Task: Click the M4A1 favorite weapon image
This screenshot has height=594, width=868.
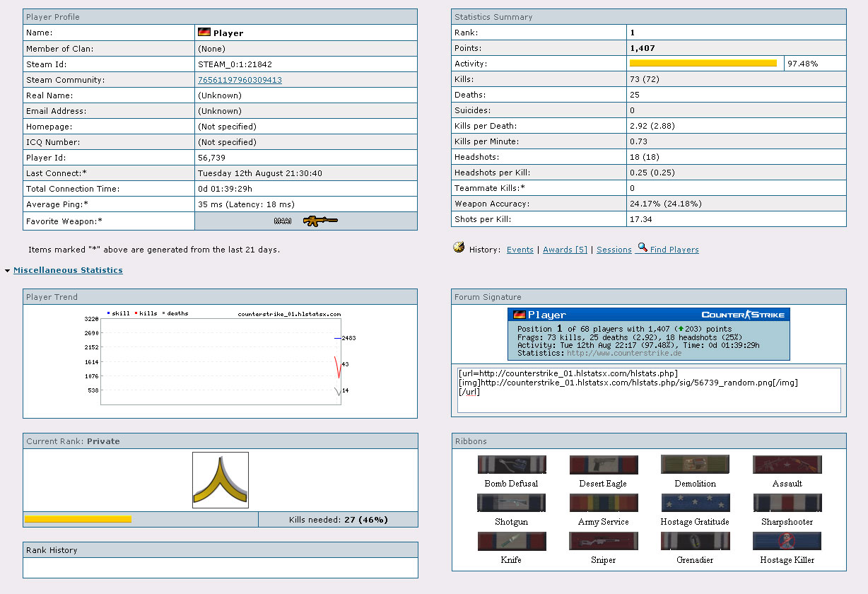Action: click(x=306, y=221)
